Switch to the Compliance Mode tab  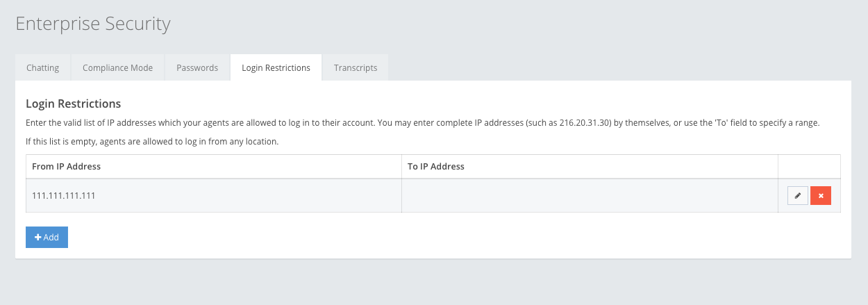(x=117, y=68)
